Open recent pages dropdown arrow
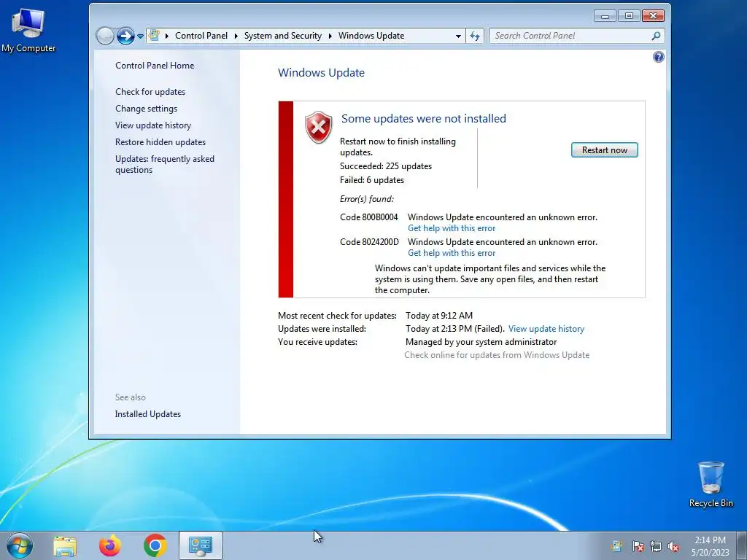747x560 pixels. point(141,36)
